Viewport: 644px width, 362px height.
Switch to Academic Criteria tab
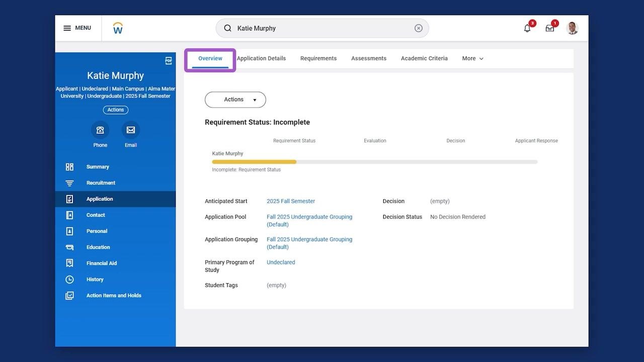pos(424,58)
